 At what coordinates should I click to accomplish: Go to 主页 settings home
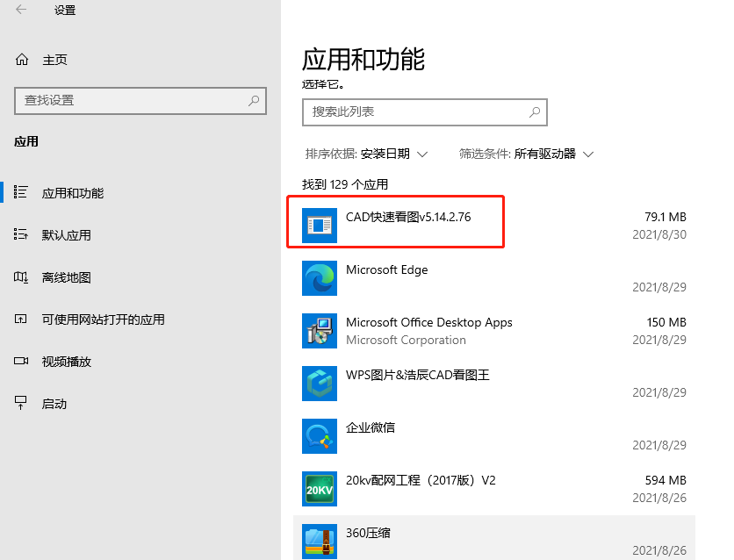tap(54, 60)
